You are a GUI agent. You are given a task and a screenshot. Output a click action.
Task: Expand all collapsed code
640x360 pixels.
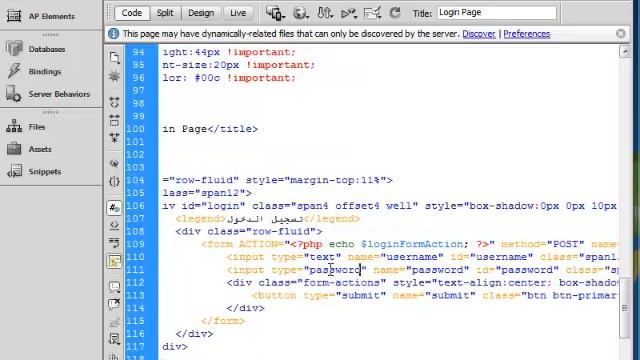point(114,138)
